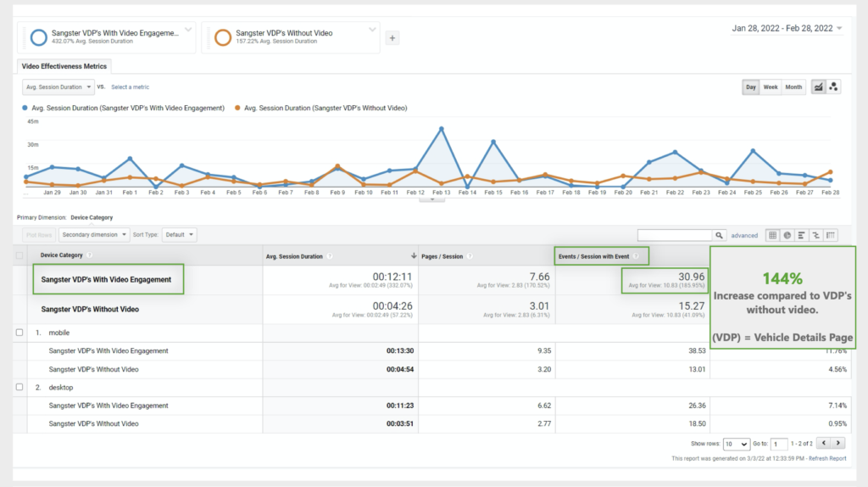Switch to line chart view icon
Viewport: 868px width, 487px height.
tap(818, 87)
